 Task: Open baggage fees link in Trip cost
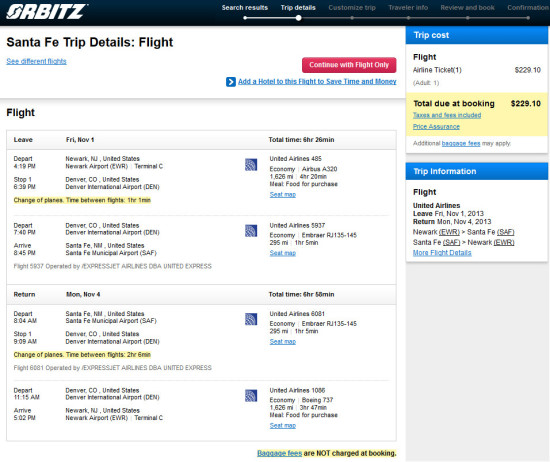(461, 143)
